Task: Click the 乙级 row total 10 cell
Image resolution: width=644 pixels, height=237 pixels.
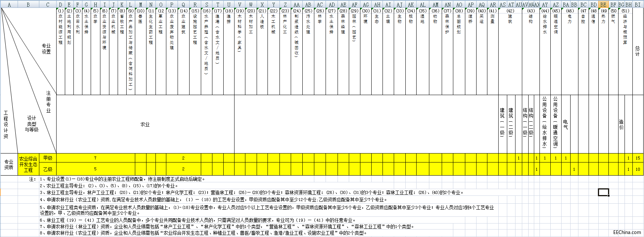Action: (x=638, y=169)
